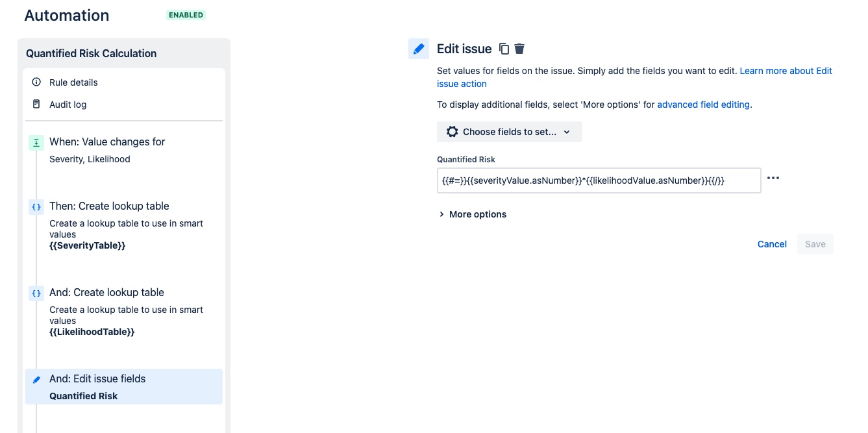Delete the Edit issue component via trash icon
Image resolution: width=868 pixels, height=433 pixels.
pyautogui.click(x=519, y=49)
